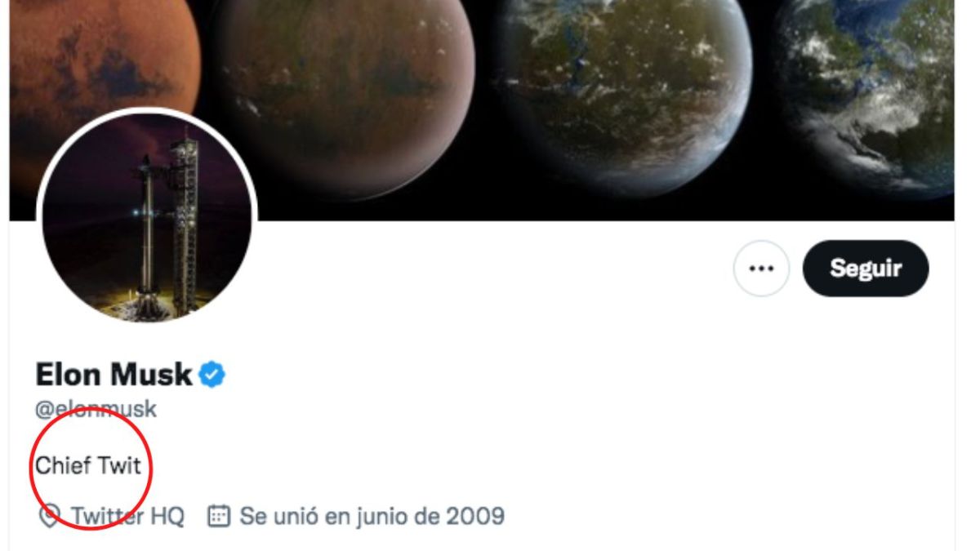Click the rightmost Earth-like planet in the banner
The image size is (980, 551).
point(867,90)
